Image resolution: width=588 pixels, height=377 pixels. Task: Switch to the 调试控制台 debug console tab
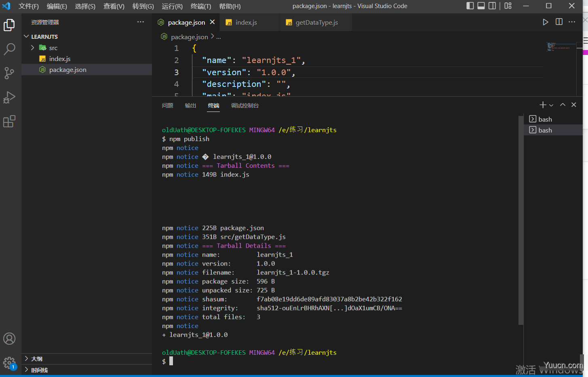pos(245,105)
